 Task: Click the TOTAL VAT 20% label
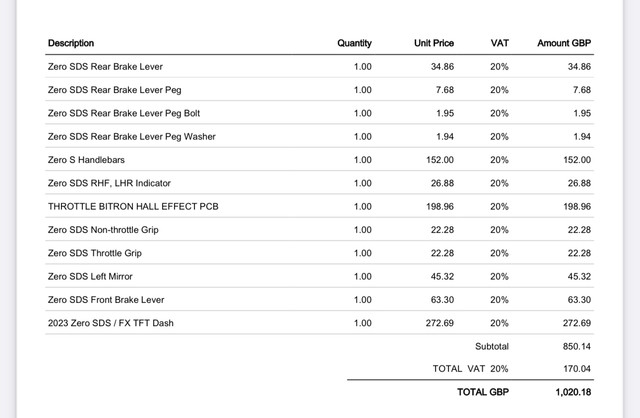pos(471,369)
